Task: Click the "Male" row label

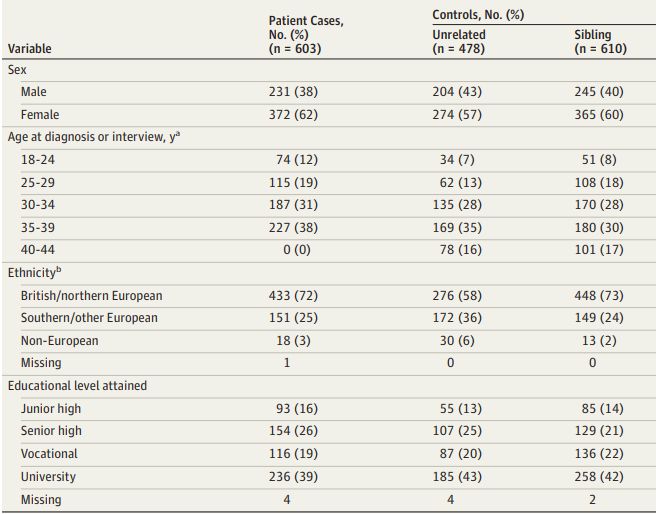Action: [x=34, y=92]
